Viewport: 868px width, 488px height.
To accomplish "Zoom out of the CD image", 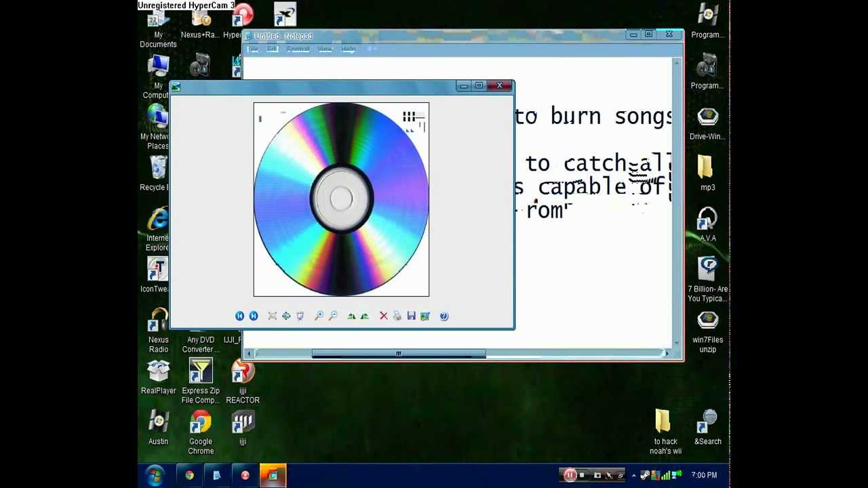I will tap(333, 316).
